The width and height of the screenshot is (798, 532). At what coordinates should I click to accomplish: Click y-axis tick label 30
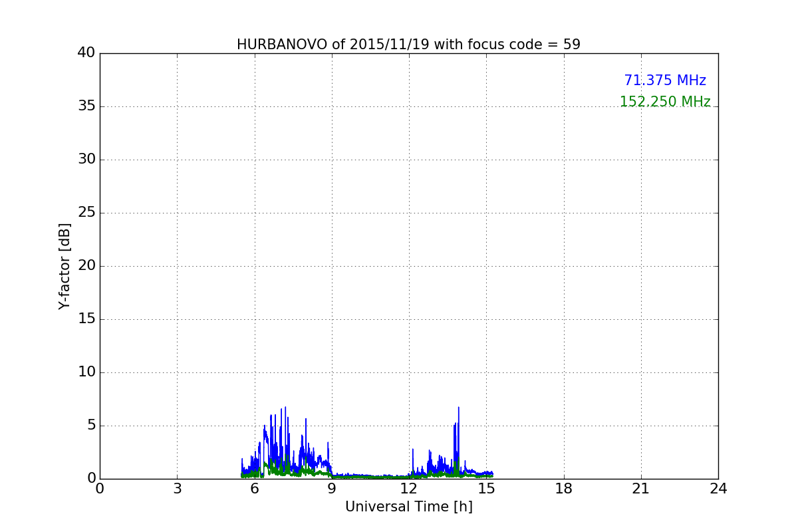[x=86, y=160]
